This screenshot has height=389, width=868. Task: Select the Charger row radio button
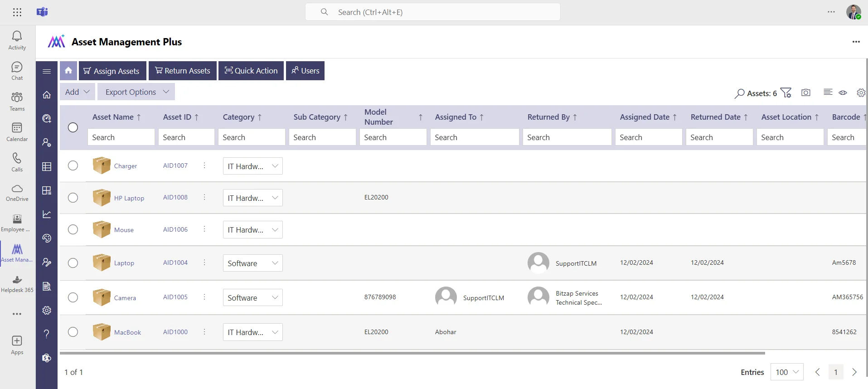(x=73, y=165)
